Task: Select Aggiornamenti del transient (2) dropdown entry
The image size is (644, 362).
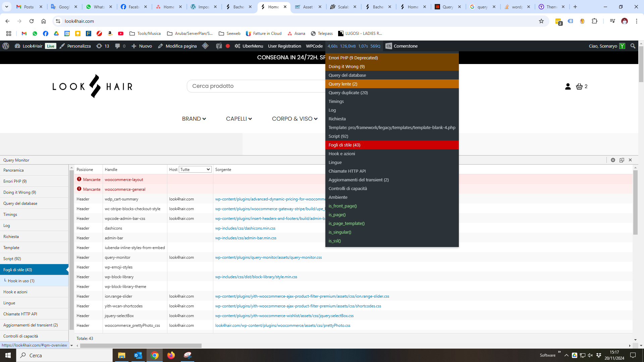Action: point(392,180)
